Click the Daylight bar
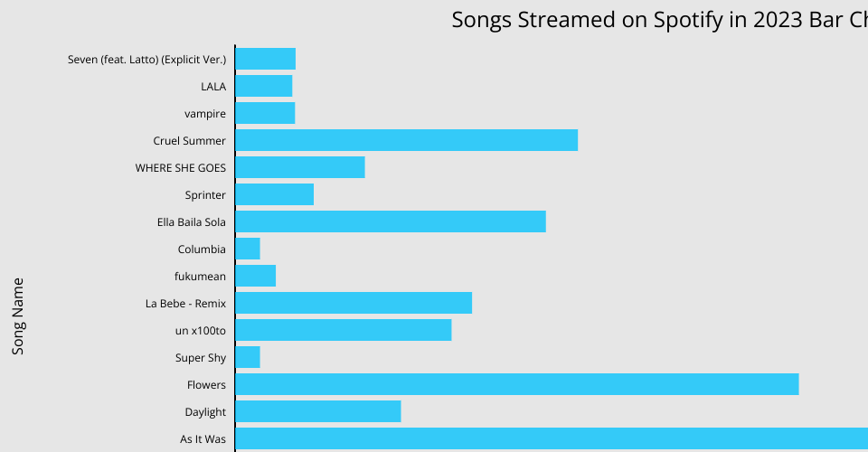 point(317,411)
